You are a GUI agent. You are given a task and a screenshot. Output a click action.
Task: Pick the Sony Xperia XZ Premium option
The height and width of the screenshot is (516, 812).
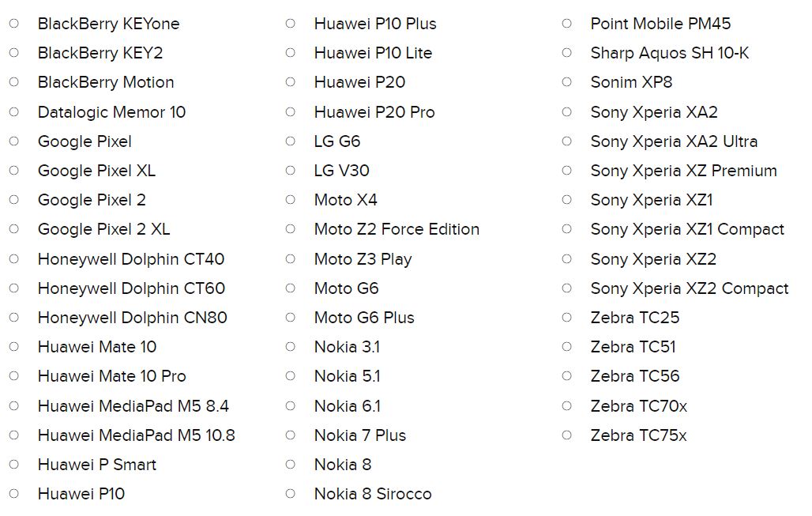567,171
